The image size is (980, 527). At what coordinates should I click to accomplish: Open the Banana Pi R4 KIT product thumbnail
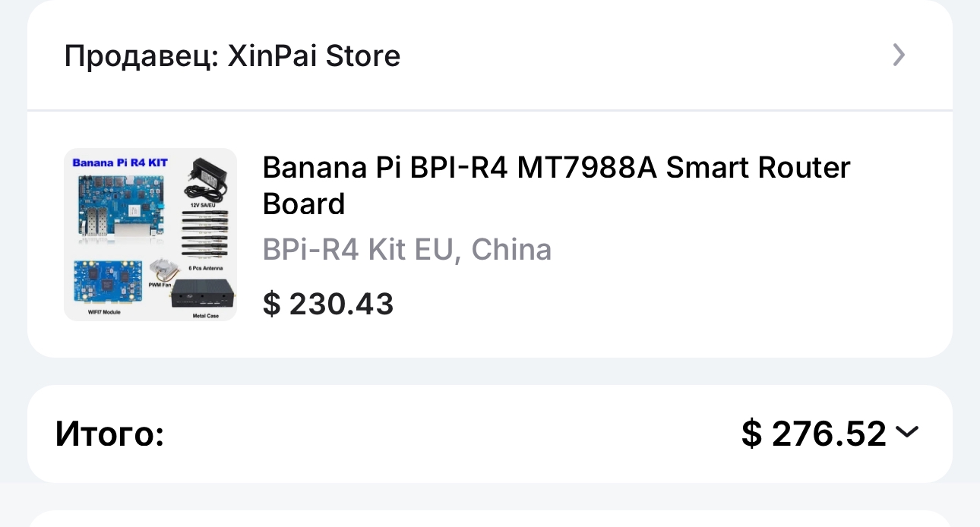point(150,235)
